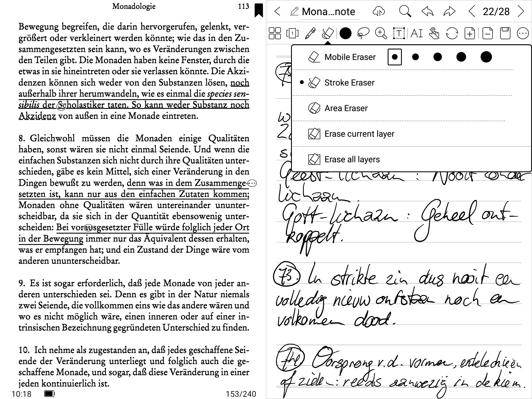Open the note marker in 'vorausgesetzter'

(89, 228)
